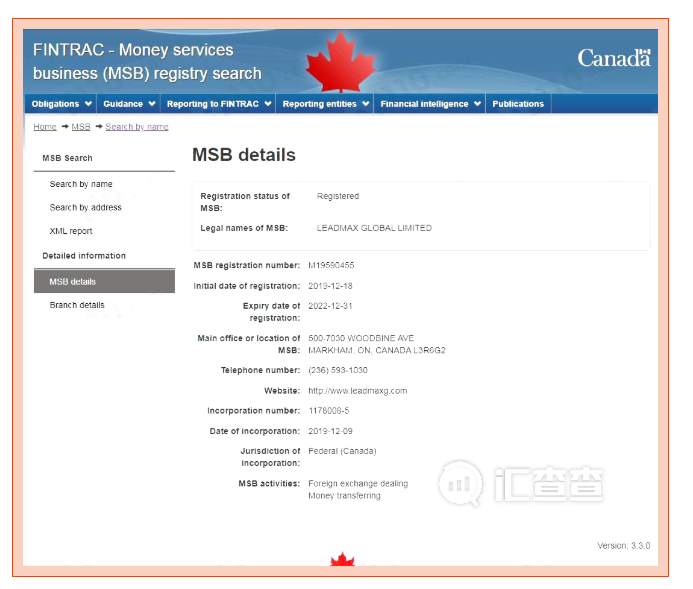Open XML report in sidebar
The image size is (693, 589).
pyautogui.click(x=71, y=231)
